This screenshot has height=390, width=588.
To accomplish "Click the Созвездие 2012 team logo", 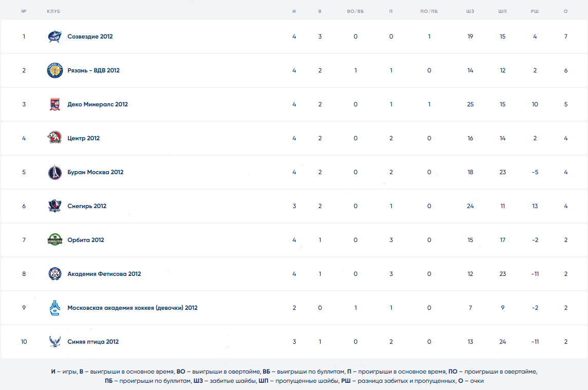I will pos(54,36).
